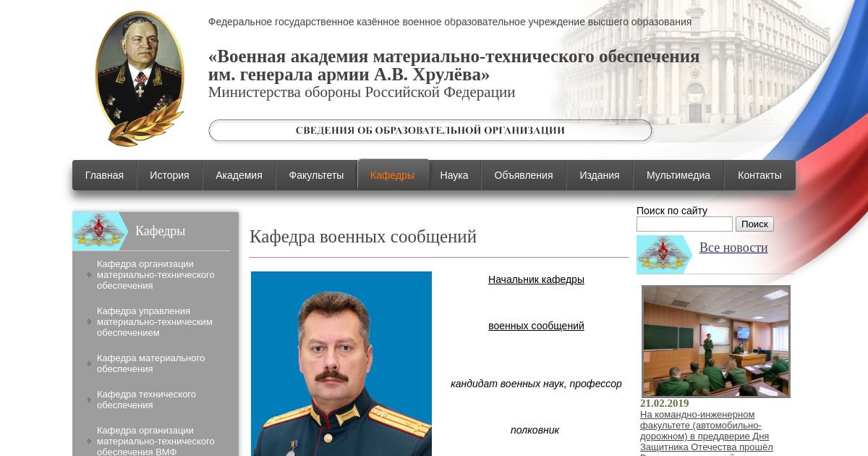Screen dimensions: 868x456
Task: Click the classroom news photo thumbnail
Action: click(716, 342)
